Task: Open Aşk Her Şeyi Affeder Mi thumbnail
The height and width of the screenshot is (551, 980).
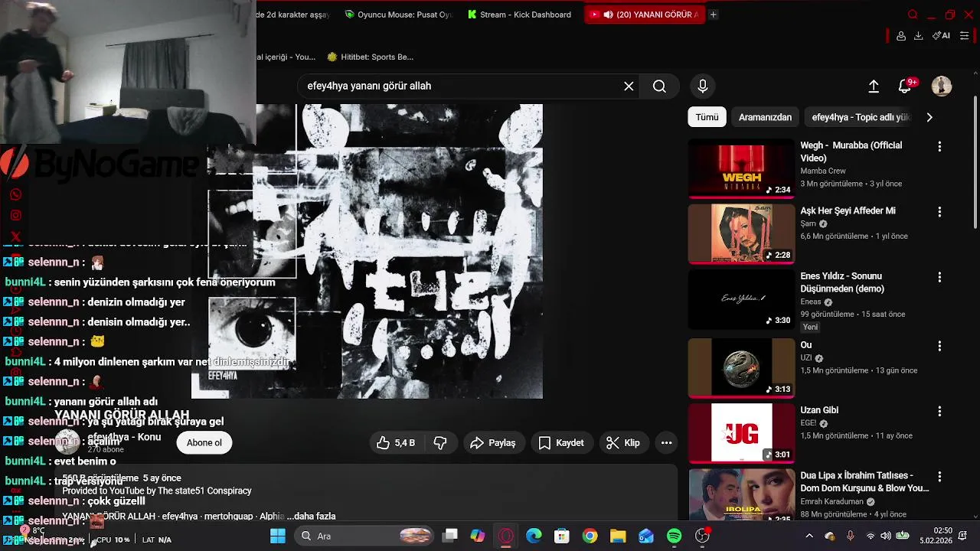Action: pos(741,233)
